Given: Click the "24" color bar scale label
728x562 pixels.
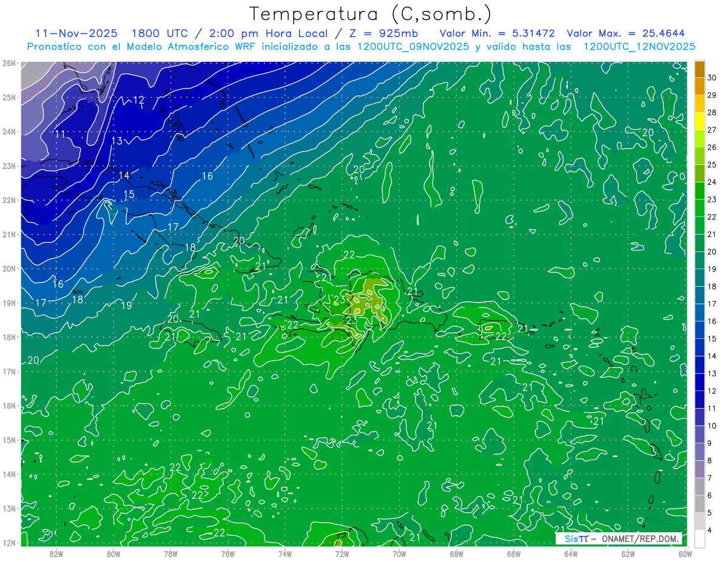Looking at the screenshot, I should click(x=712, y=182).
